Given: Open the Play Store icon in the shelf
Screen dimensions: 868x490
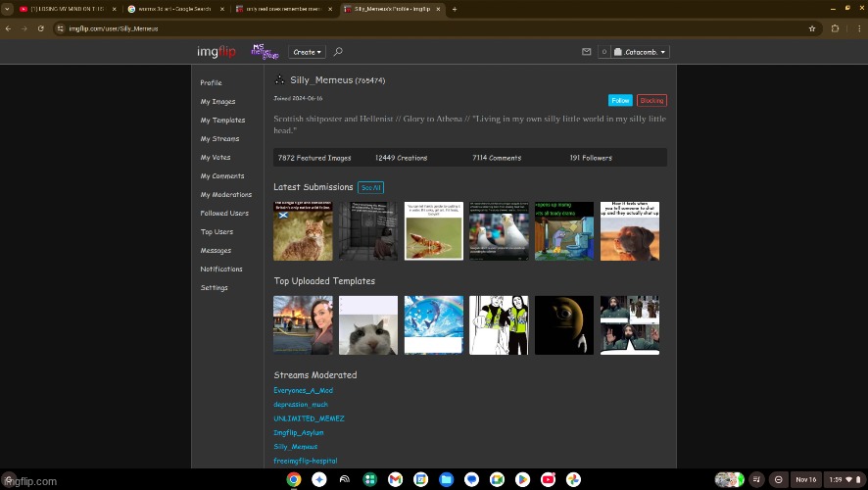Looking at the screenshot, I should coord(522,479).
